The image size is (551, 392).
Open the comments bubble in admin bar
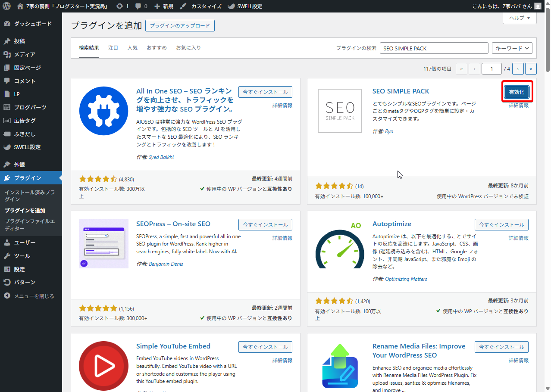(138, 6)
